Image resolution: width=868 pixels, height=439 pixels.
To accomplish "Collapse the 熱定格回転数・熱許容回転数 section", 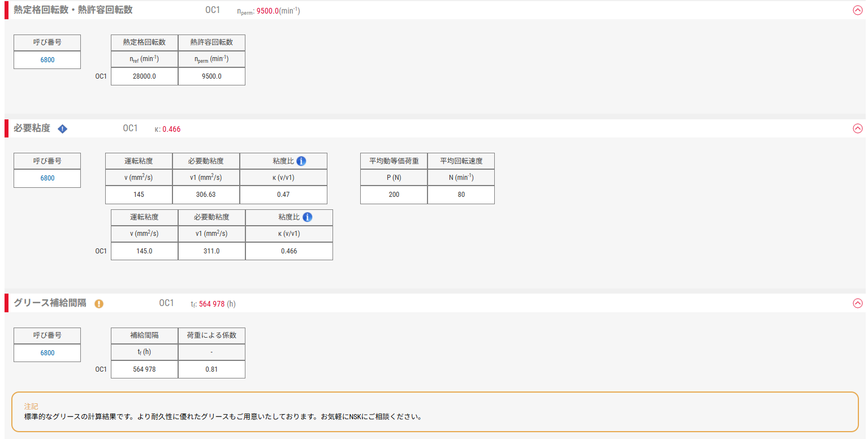I will [x=857, y=10].
